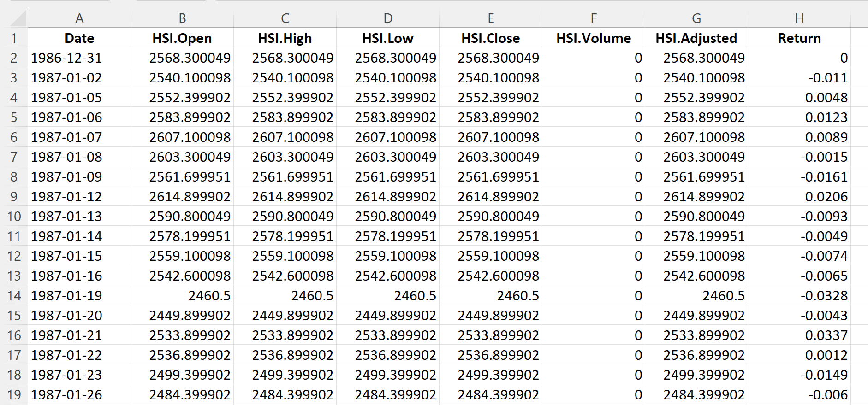Image resolution: width=868 pixels, height=405 pixels.
Task: Select date cell 1987-01-26
Action: click(x=79, y=394)
